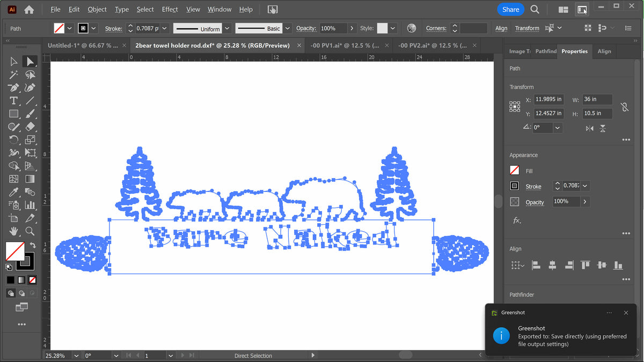Select the Line Segment tool
The width and height of the screenshot is (644, 362).
[x=30, y=101]
